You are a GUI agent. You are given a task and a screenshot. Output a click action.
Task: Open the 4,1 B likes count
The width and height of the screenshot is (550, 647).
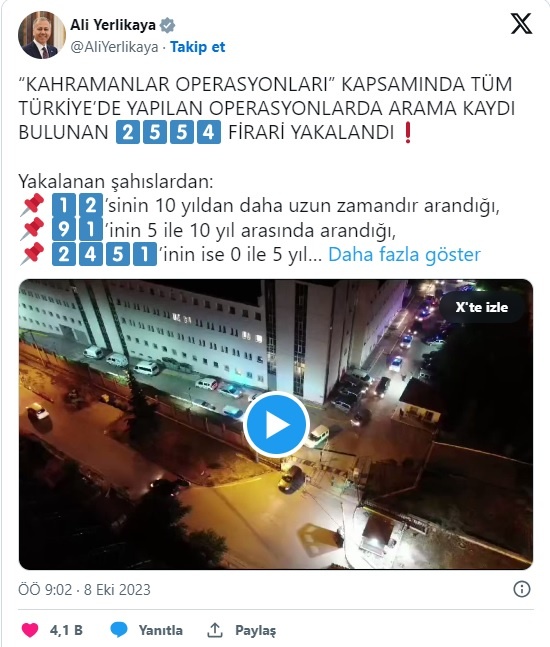pyautogui.click(x=66, y=630)
